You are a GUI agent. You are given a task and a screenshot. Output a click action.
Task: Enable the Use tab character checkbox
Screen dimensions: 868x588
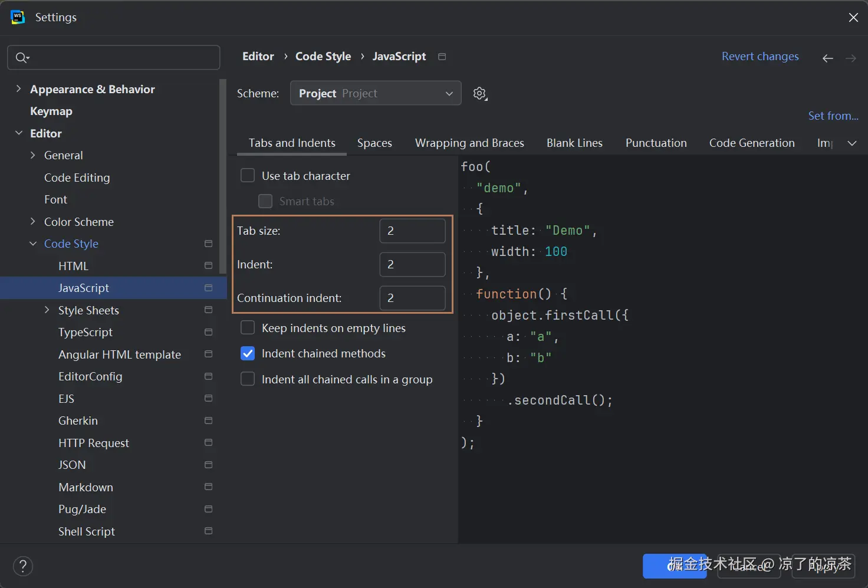[248, 176]
